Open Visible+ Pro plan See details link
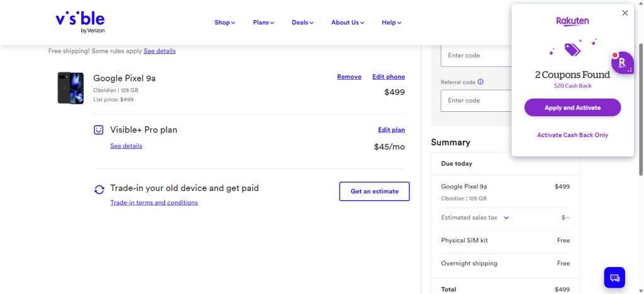The image size is (644, 294). pos(126,146)
